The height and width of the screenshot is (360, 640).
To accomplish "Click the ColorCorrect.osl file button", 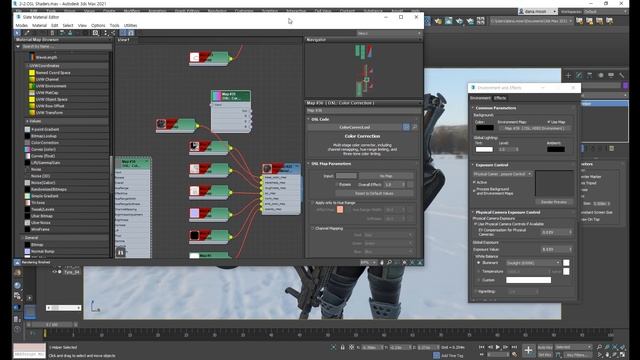I will pyautogui.click(x=354, y=127).
